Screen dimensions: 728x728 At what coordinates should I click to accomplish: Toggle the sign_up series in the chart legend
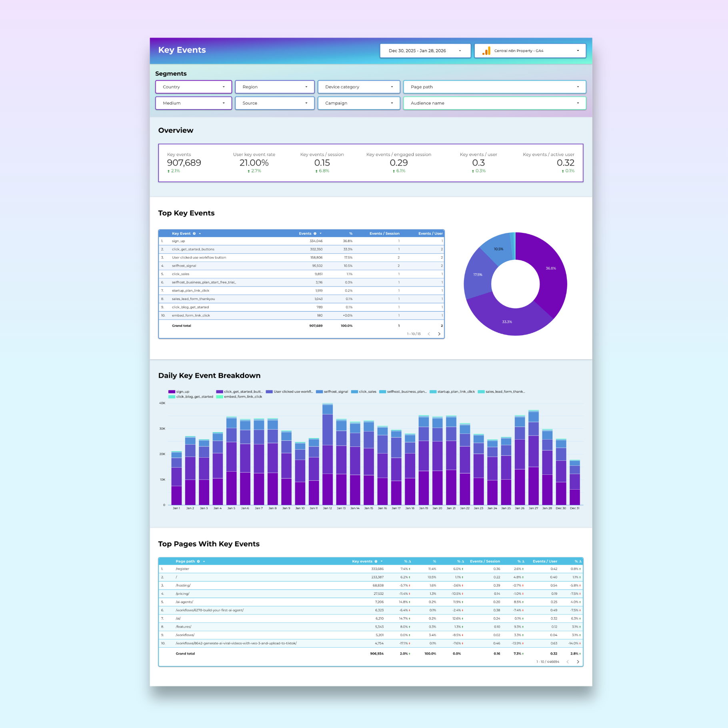(182, 392)
